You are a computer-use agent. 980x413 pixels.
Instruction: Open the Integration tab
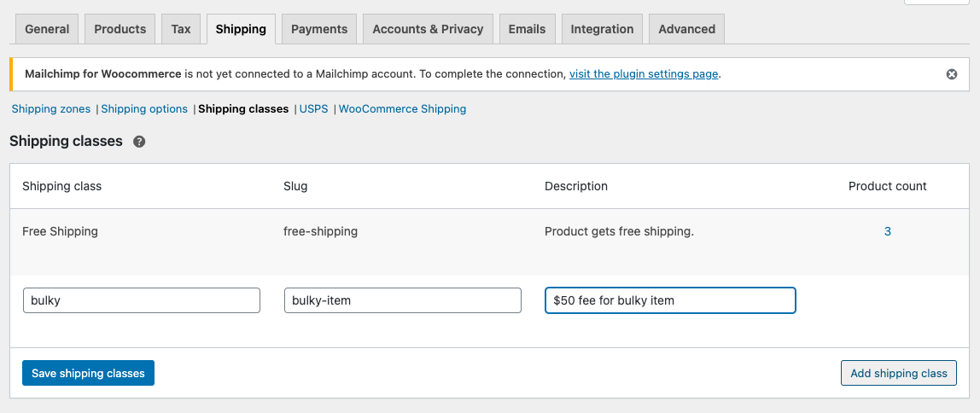point(602,29)
